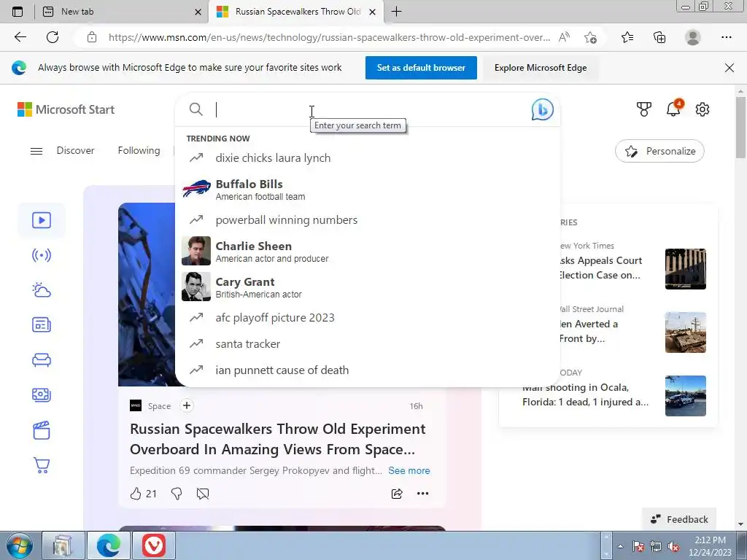Screen dimensions: 747x560
Task: Click the Personalize button
Action: (659, 151)
